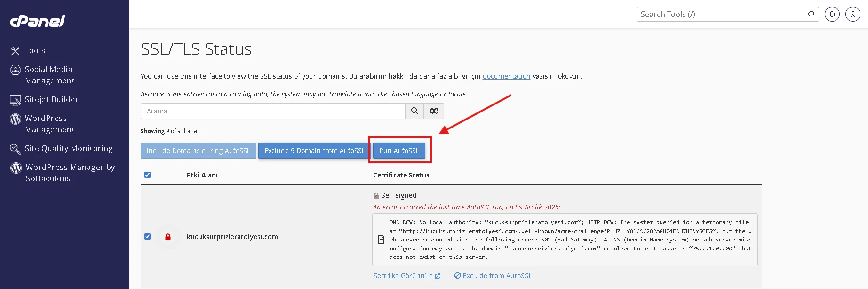Open Social Media Management in sidebar

click(49, 75)
